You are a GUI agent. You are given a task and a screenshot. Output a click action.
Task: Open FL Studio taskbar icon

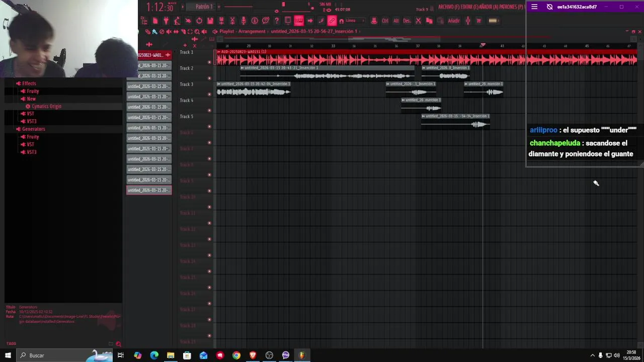[302, 355]
